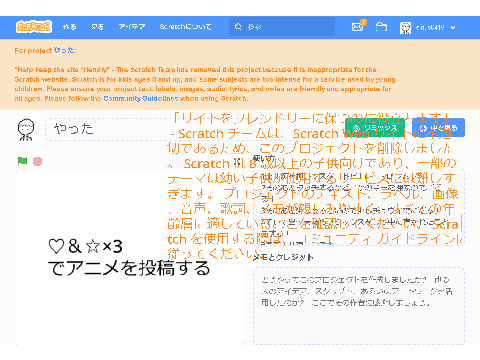Expand the account dropdown arrow
Image resolution: width=480 pixels, height=360 pixels.
click(453, 28)
